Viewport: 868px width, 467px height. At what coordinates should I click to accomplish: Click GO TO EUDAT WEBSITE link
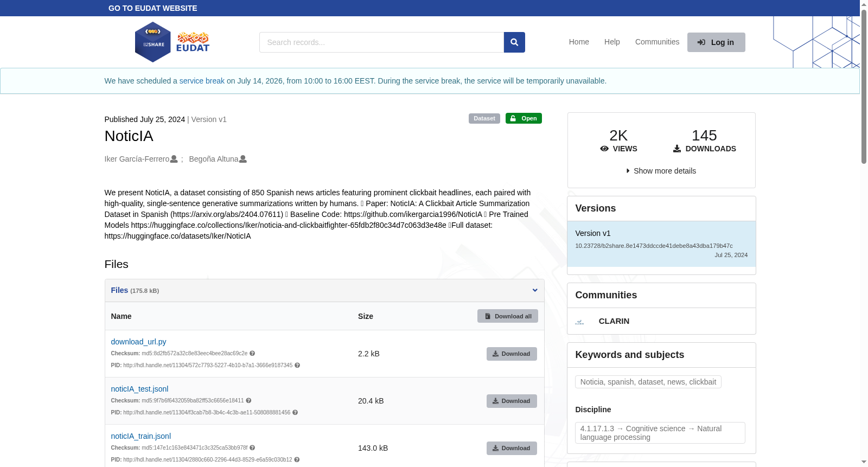(153, 8)
